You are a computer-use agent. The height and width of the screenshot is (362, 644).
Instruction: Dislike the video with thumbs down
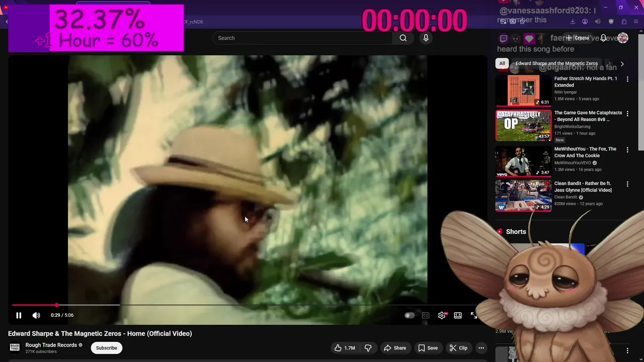tap(368, 348)
